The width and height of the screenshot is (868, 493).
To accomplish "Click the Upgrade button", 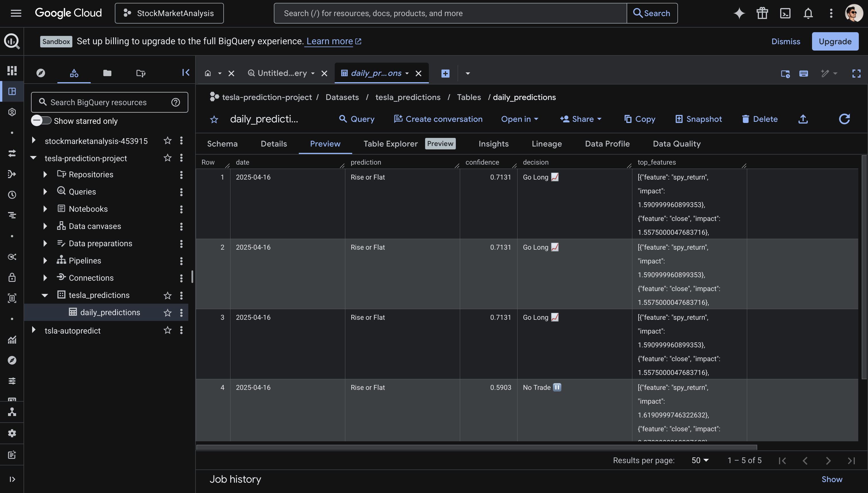I will point(835,41).
